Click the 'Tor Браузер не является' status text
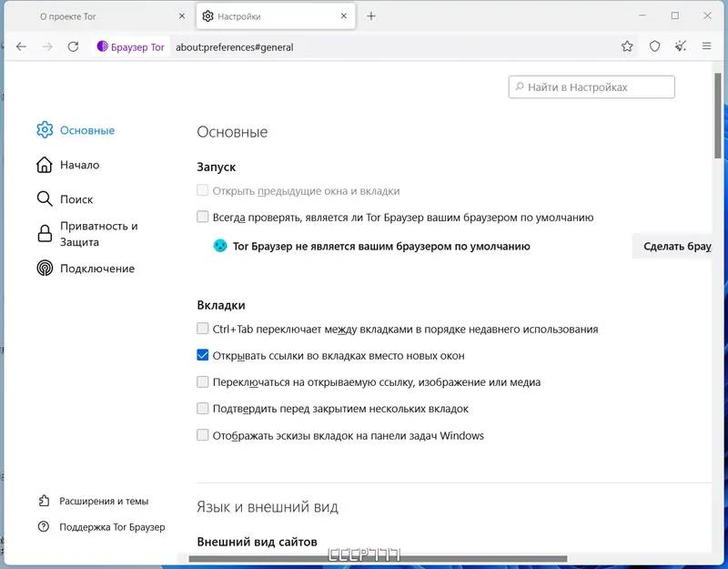The height and width of the screenshot is (569, 728). [381, 246]
